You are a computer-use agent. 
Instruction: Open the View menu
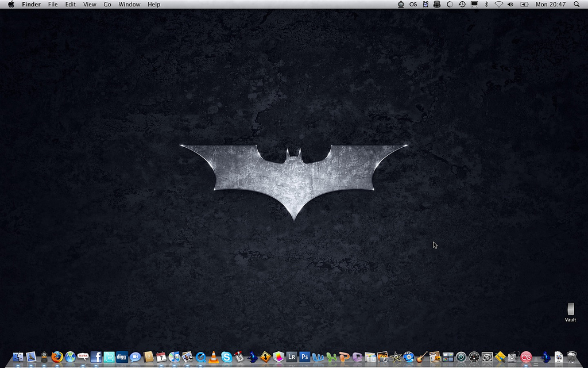(90, 5)
